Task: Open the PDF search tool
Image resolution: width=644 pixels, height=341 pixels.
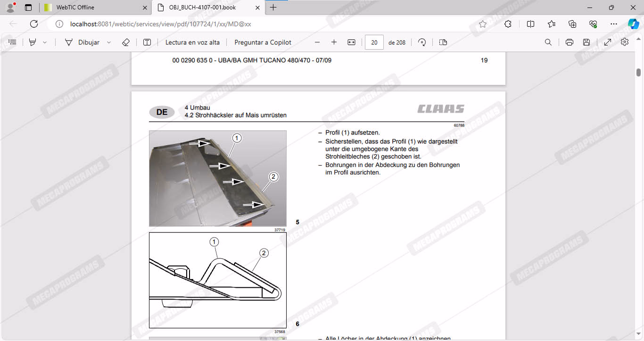Action: click(x=548, y=42)
